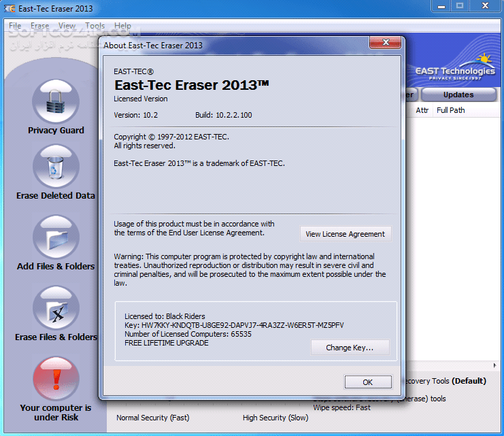Screen dimensions: 504x436
Task: Click the horizontal scrollbar right arrow
Action: coord(494,365)
